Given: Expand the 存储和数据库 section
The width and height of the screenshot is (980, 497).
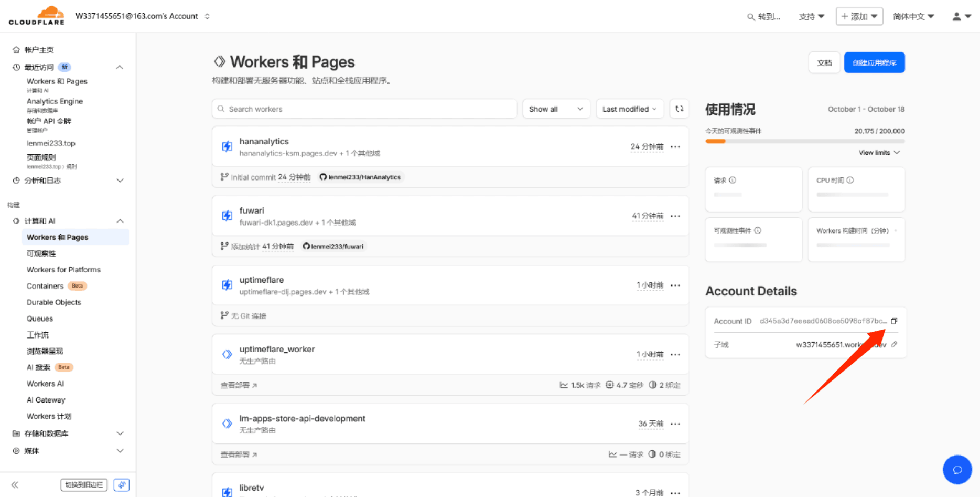Looking at the screenshot, I should click(120, 433).
